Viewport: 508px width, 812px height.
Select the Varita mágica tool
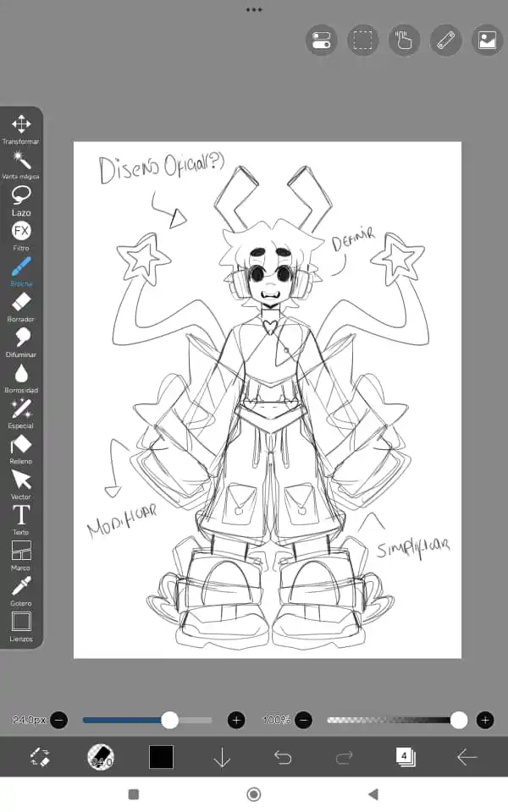[21, 161]
